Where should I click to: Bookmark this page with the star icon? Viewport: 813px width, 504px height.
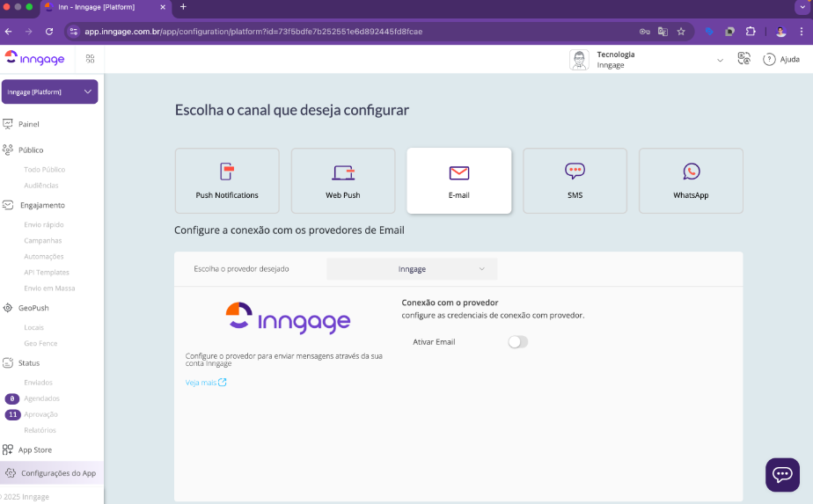pos(681,32)
